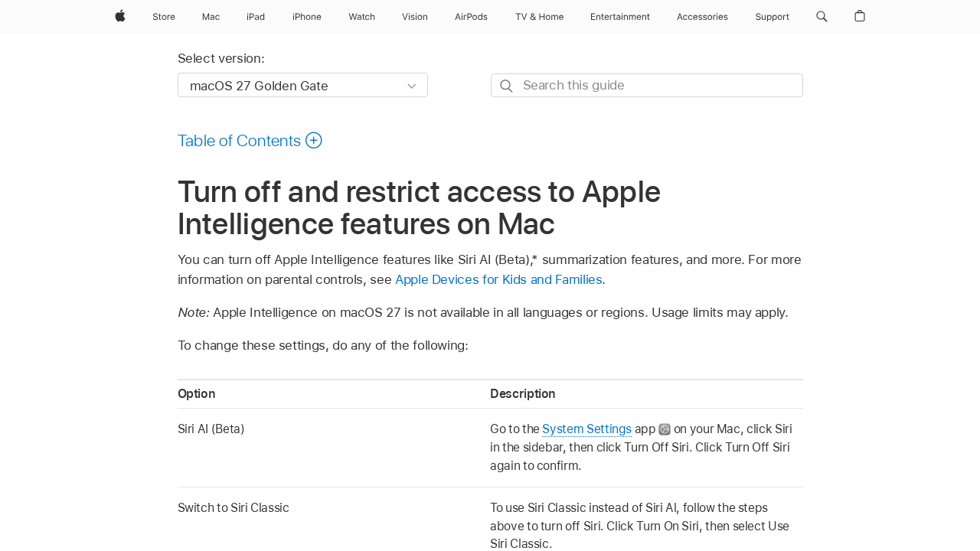Screen dimensions: 980x551
Task: Open the System Settings link
Action: click(x=586, y=429)
